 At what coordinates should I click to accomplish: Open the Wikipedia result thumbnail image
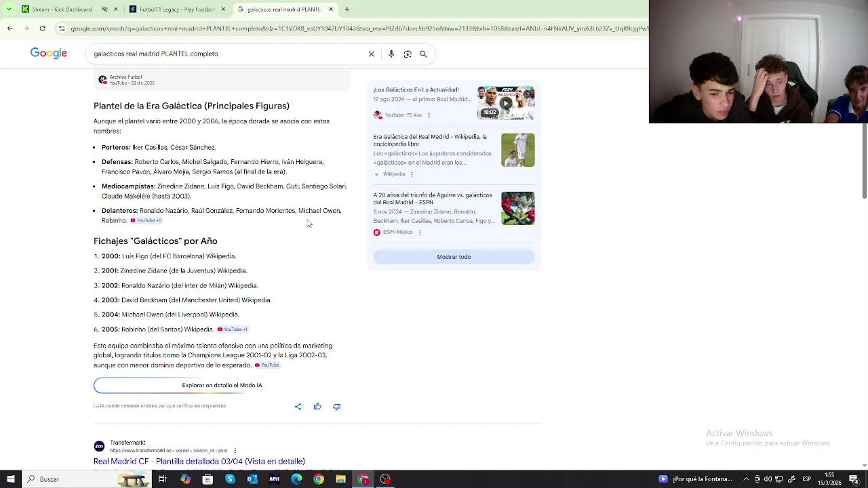click(518, 150)
